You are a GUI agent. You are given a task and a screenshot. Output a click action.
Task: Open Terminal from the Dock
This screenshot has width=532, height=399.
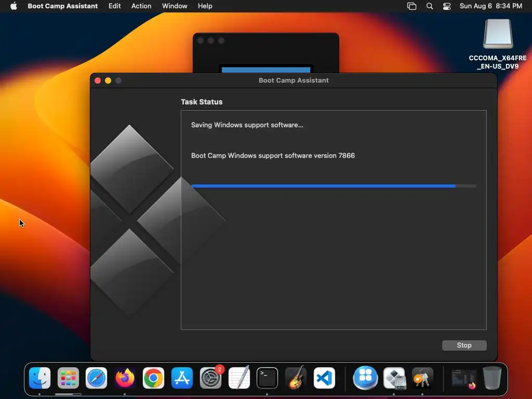tap(268, 378)
